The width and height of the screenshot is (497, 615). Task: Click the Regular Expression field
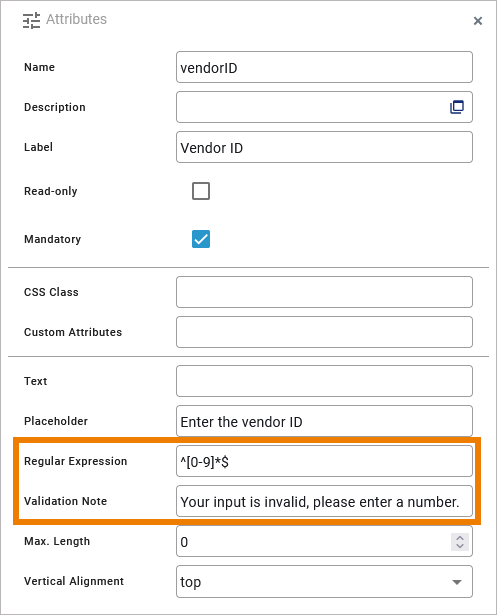coord(324,461)
